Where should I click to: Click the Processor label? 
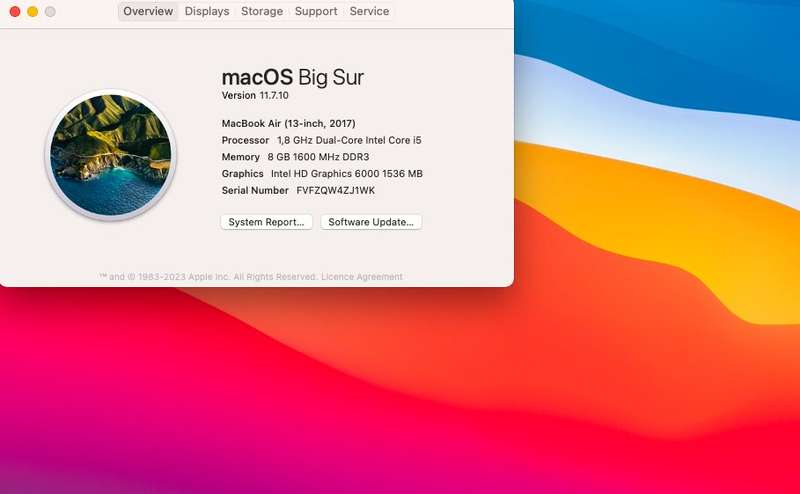[x=245, y=140]
